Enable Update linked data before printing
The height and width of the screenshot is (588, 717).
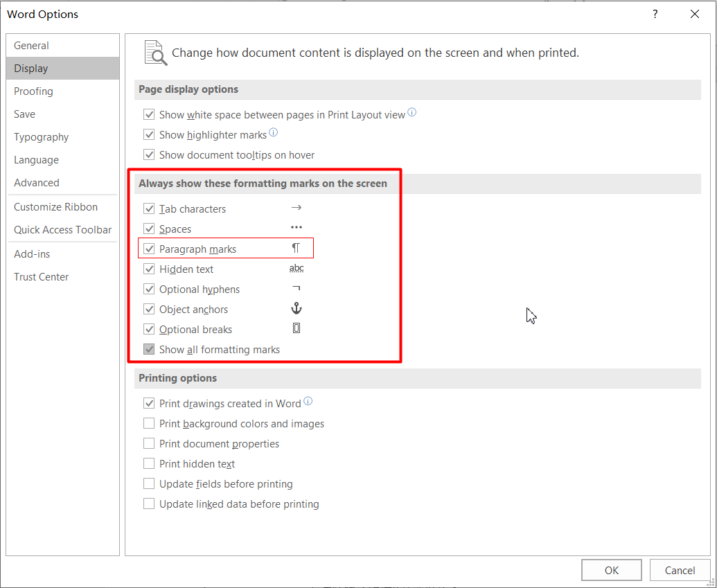click(x=149, y=504)
